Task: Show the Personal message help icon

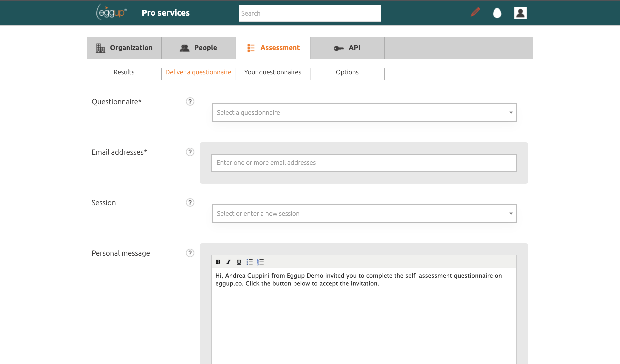Action: coord(190,253)
